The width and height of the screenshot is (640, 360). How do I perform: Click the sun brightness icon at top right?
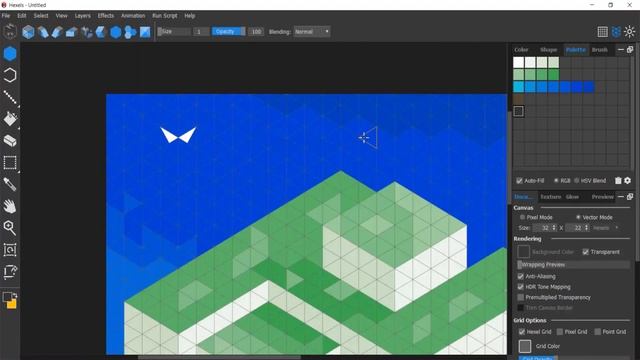(x=629, y=31)
